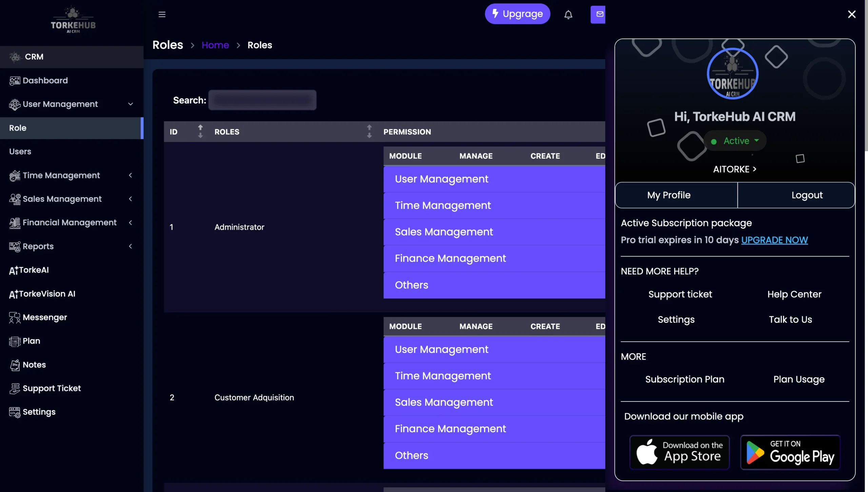Click the Support Ticket icon
Viewport: 868px width, 492px height.
(x=15, y=389)
